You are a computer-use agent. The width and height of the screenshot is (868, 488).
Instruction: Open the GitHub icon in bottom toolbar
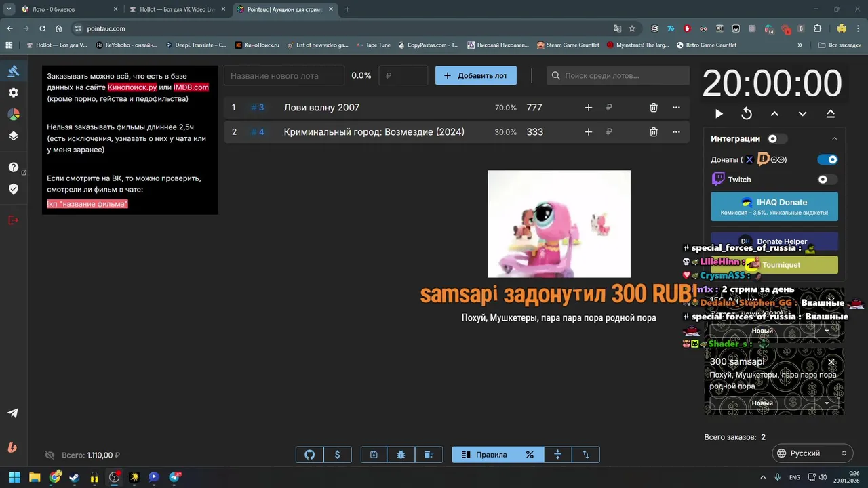pos(310,455)
